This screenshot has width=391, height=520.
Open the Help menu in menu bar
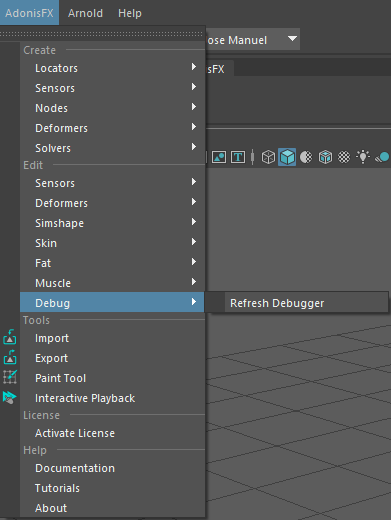click(x=130, y=13)
